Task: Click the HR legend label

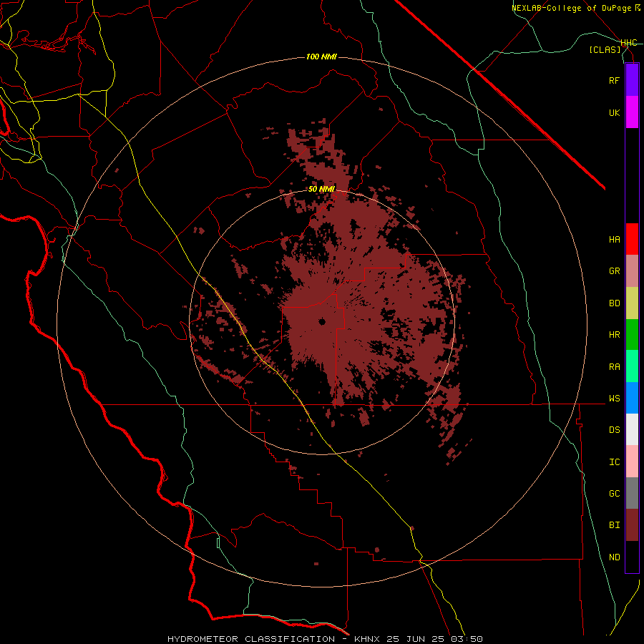Action: [614, 335]
